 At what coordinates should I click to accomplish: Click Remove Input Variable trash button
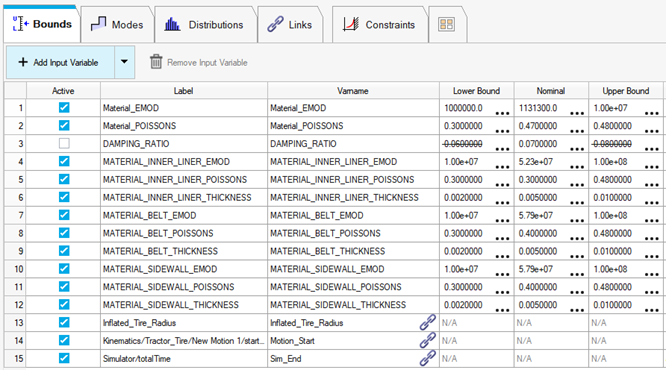click(x=198, y=62)
